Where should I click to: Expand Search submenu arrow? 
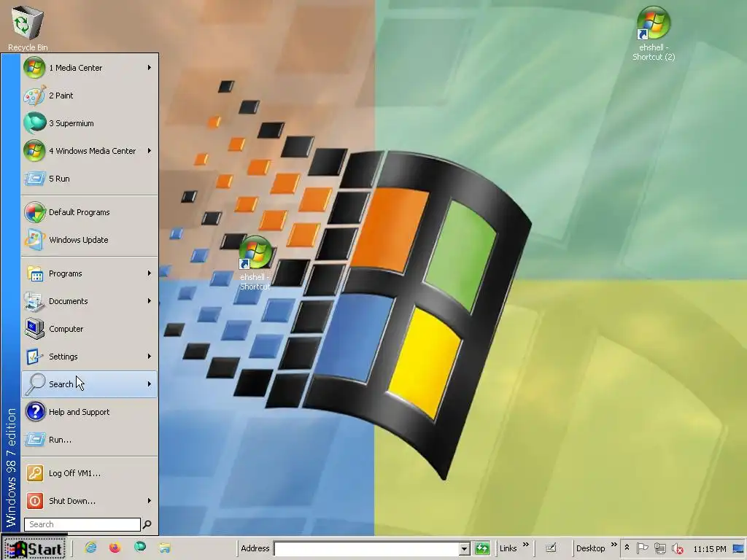tap(149, 384)
